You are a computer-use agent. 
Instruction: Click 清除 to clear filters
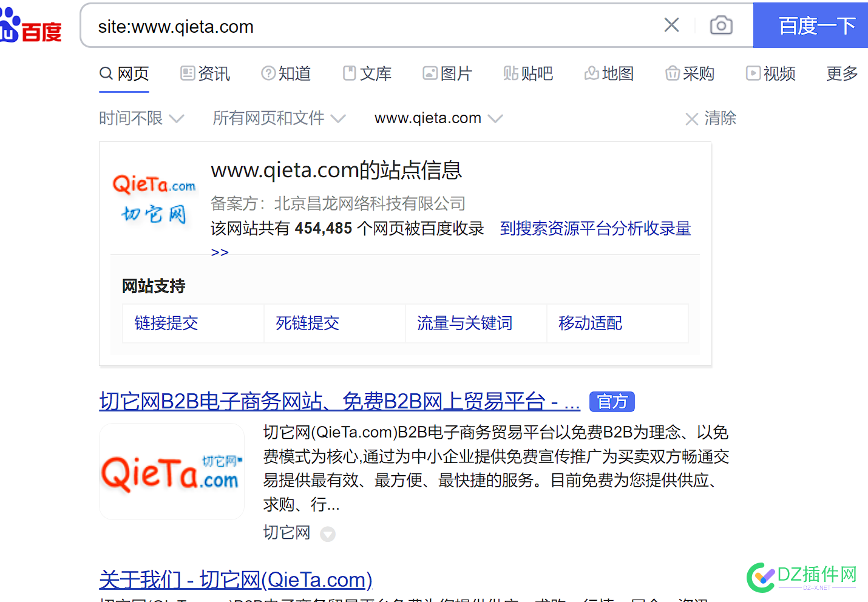pos(711,118)
